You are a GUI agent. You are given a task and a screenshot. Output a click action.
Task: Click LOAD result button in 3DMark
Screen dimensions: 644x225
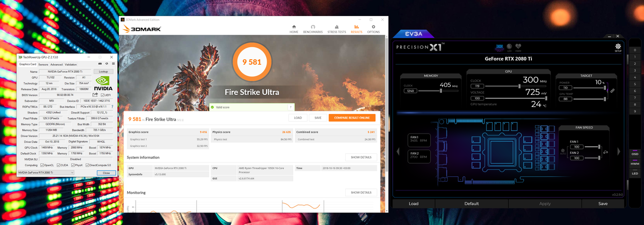tap(298, 118)
